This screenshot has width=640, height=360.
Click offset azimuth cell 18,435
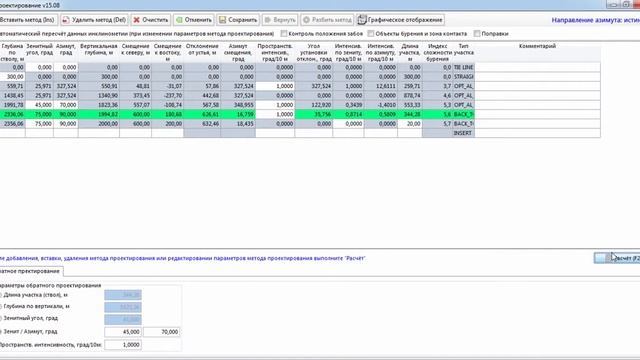point(238,124)
